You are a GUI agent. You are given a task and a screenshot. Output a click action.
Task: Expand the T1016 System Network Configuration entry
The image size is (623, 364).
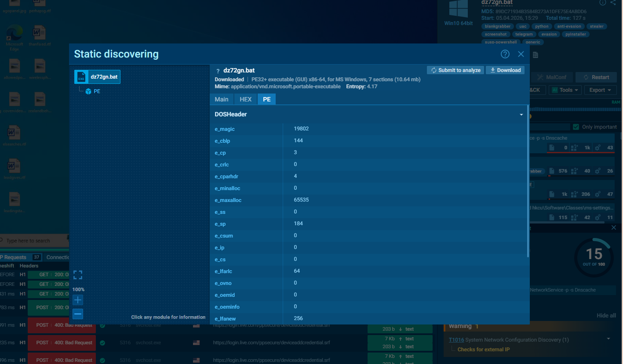click(609, 339)
